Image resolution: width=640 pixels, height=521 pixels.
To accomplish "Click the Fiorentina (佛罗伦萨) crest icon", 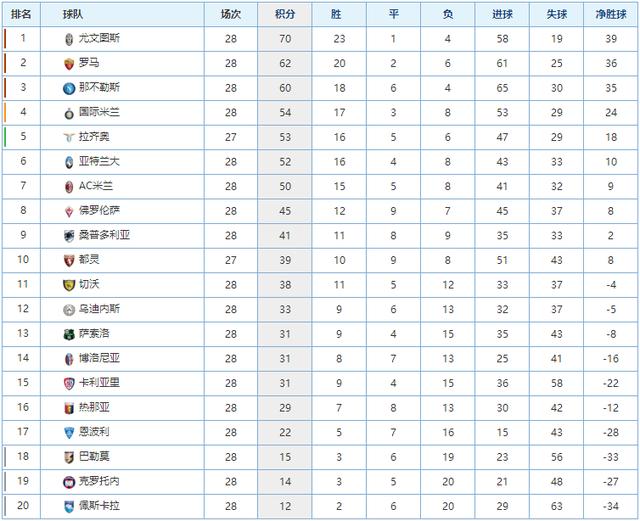I will click(67, 211).
